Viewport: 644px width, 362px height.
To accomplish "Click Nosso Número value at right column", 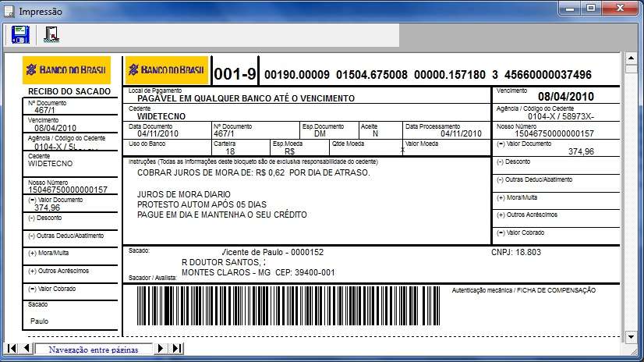I will [554, 133].
